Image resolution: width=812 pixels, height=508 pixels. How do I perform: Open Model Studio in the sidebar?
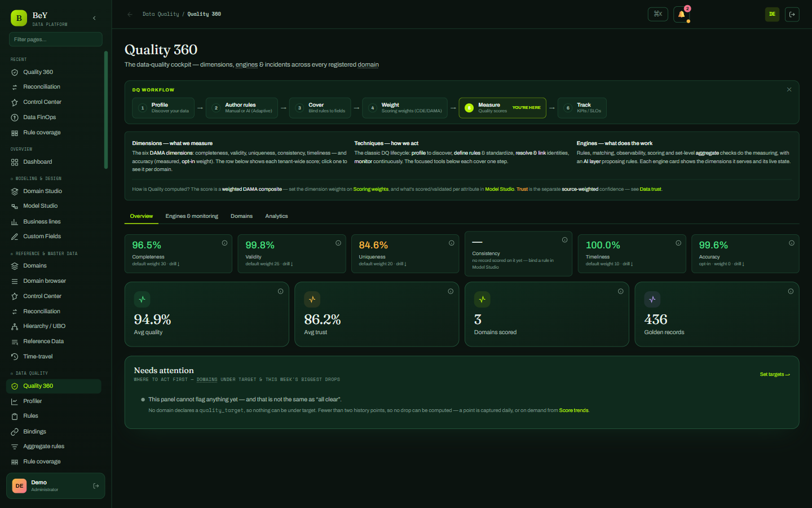54,206
